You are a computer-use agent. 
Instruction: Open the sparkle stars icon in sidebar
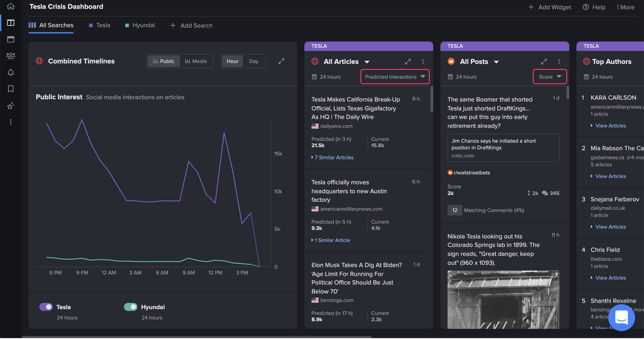tap(10, 106)
